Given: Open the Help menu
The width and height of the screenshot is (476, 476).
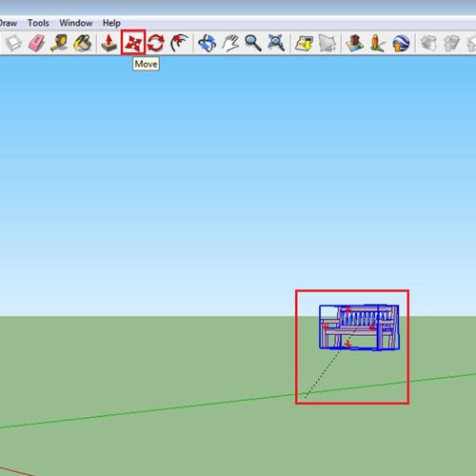Looking at the screenshot, I should (111, 23).
